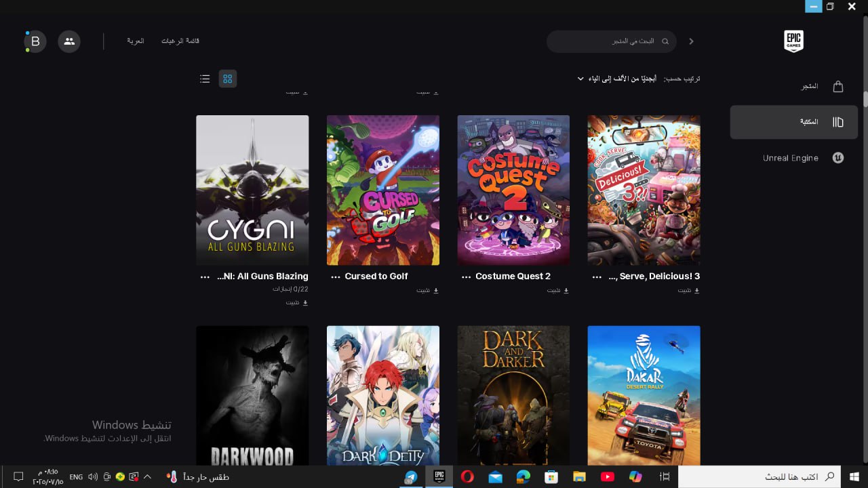Open the notification center icon

(x=18, y=476)
